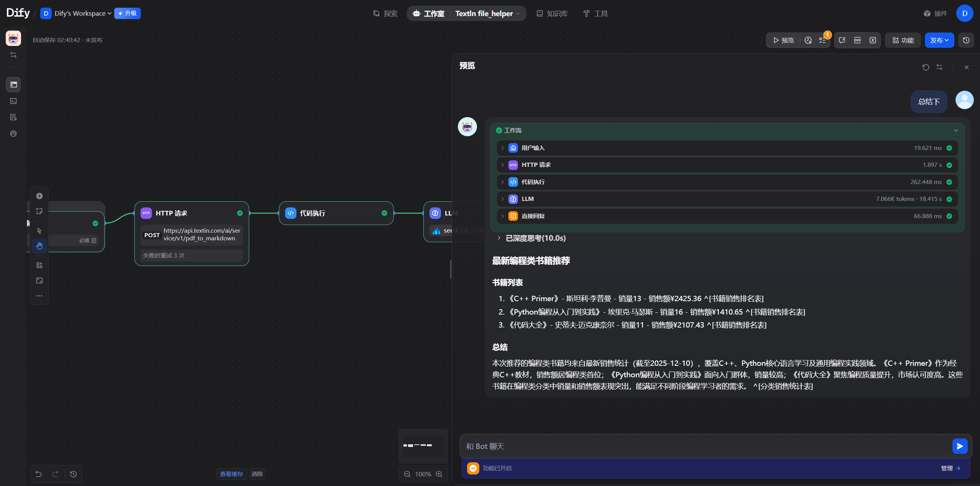The image size is (980, 486).
Task: Expand the LLM row in workflow trace
Action: click(x=503, y=199)
